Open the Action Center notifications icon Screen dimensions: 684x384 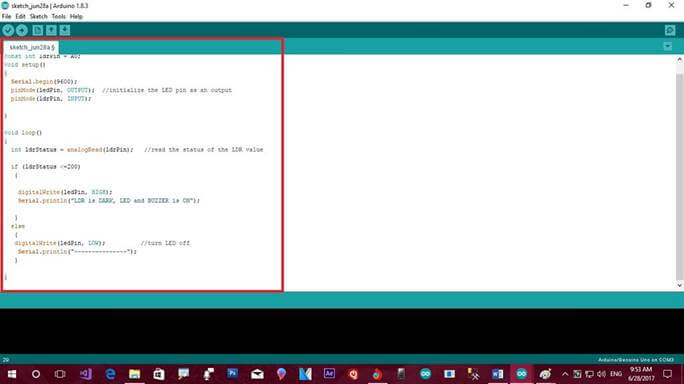[x=667, y=374]
